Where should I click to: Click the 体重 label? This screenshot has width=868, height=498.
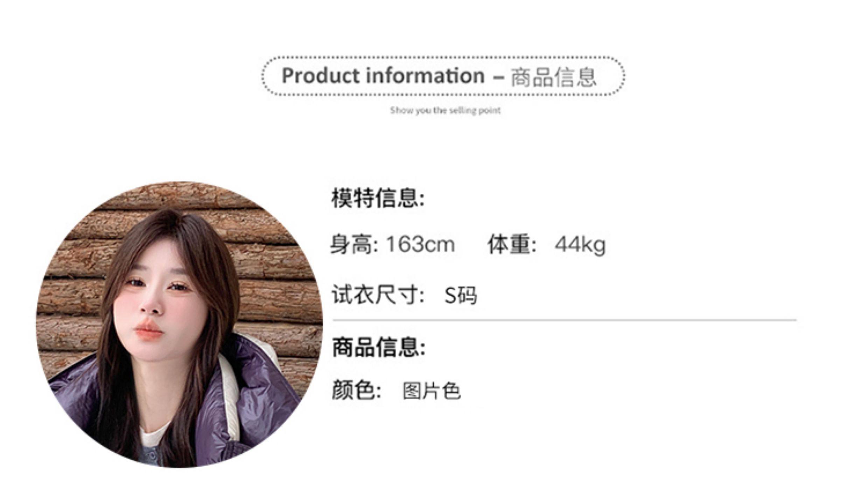(x=512, y=244)
